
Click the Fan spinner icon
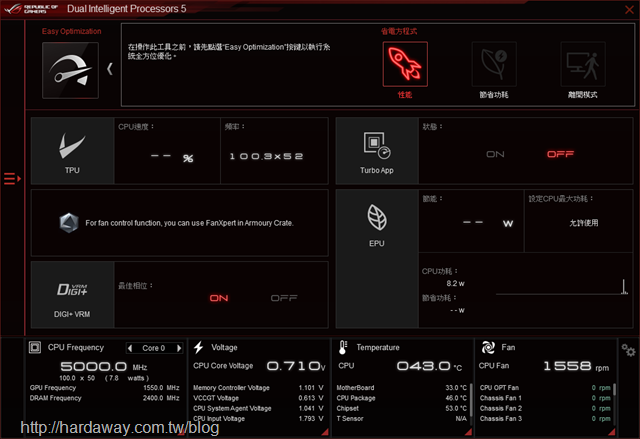tap(488, 347)
